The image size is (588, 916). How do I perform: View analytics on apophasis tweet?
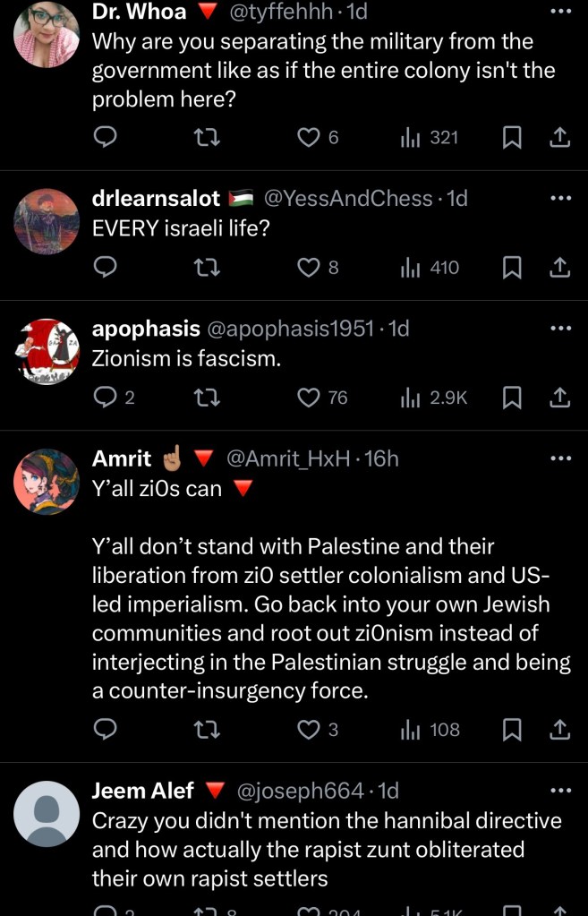click(x=434, y=398)
